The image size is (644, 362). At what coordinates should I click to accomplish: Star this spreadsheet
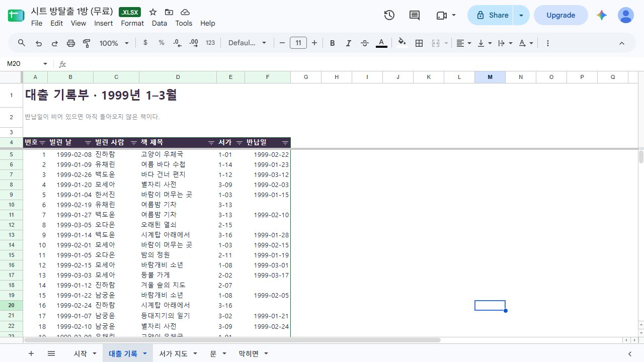coord(153,12)
